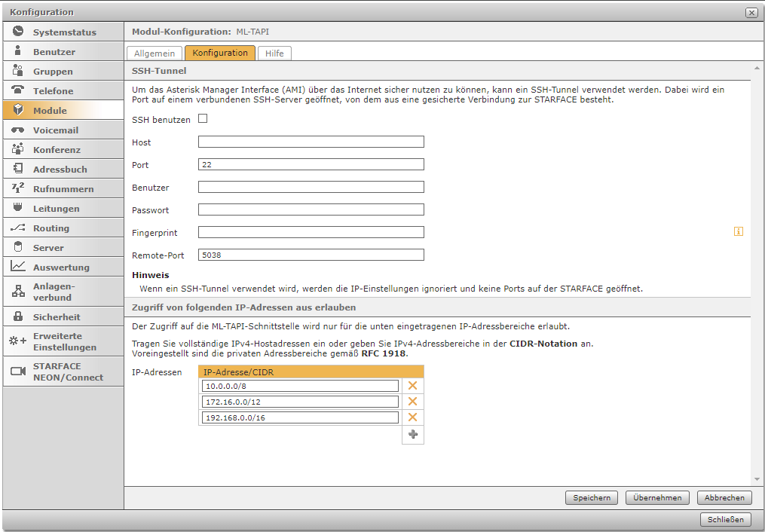The width and height of the screenshot is (765, 532).
Task: Enable the SSH benutzen checkbox
Action: coord(203,119)
